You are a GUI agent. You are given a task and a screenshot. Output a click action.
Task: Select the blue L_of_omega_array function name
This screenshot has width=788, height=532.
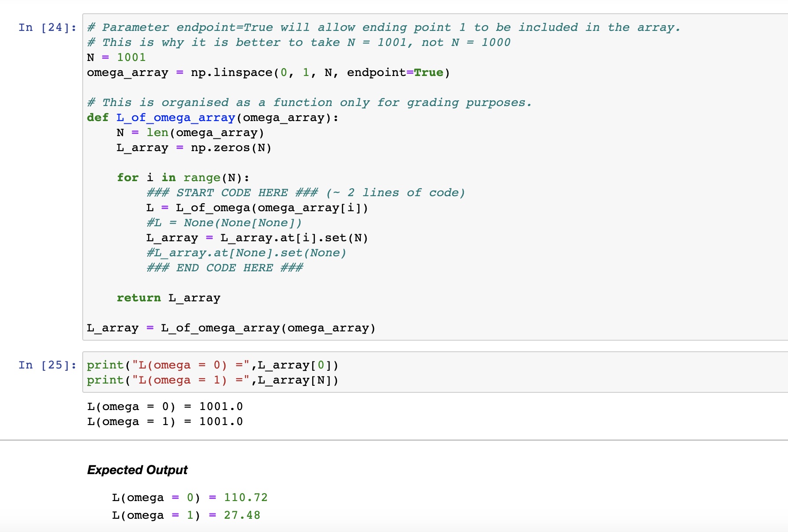(175, 118)
